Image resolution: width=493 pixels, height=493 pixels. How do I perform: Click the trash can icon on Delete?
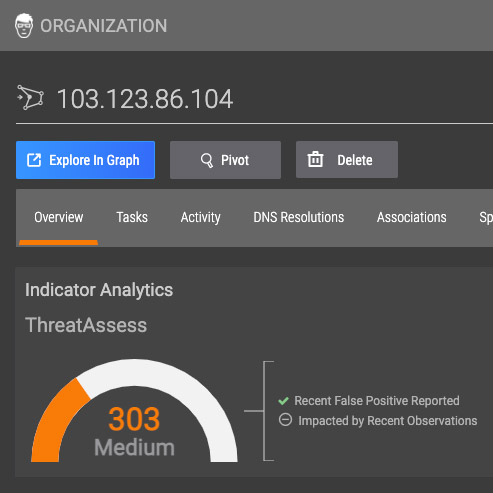315,159
